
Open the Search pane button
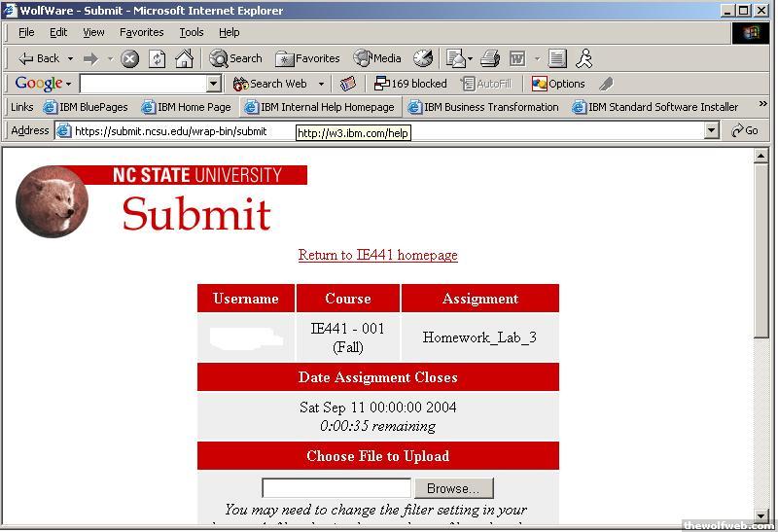(x=236, y=58)
